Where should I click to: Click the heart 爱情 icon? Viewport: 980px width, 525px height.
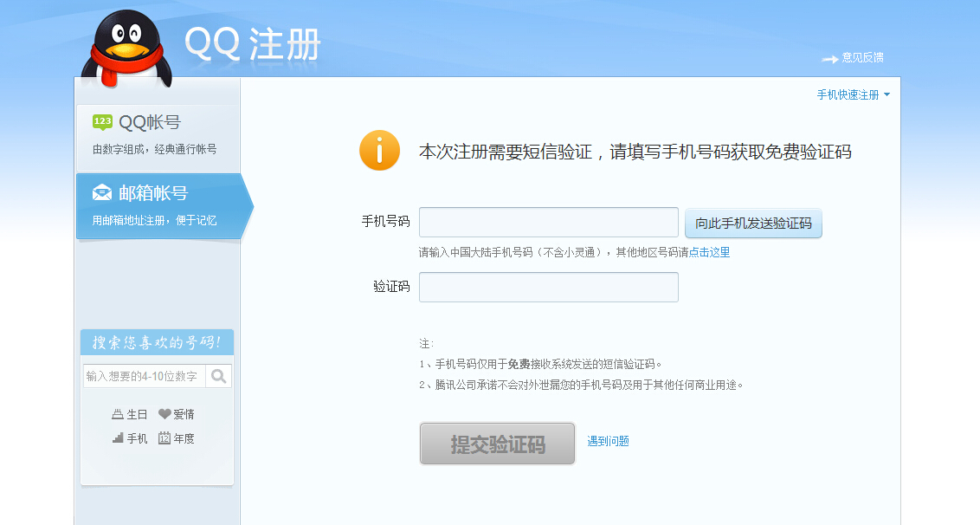pos(164,413)
